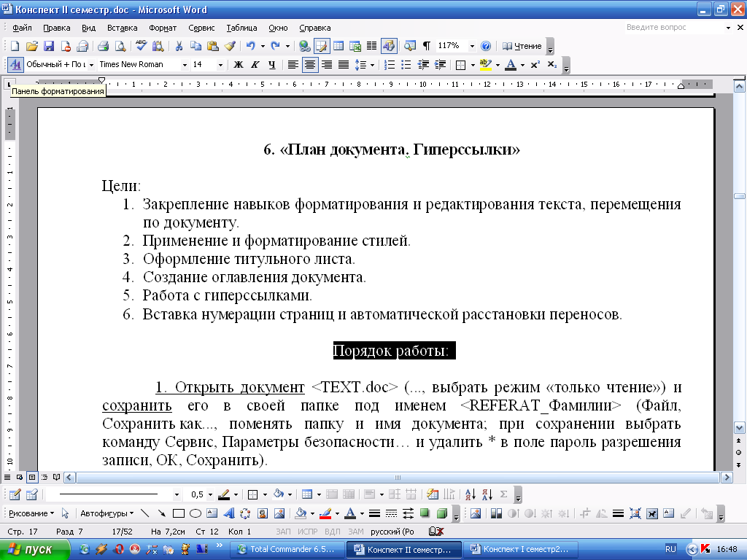Toggle show paragraph marks ¶

coord(426,46)
